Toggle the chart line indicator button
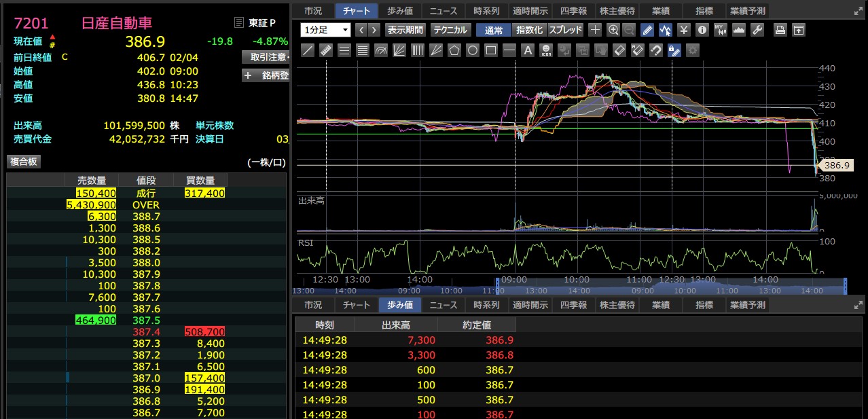868x419 pixels. pos(666,30)
